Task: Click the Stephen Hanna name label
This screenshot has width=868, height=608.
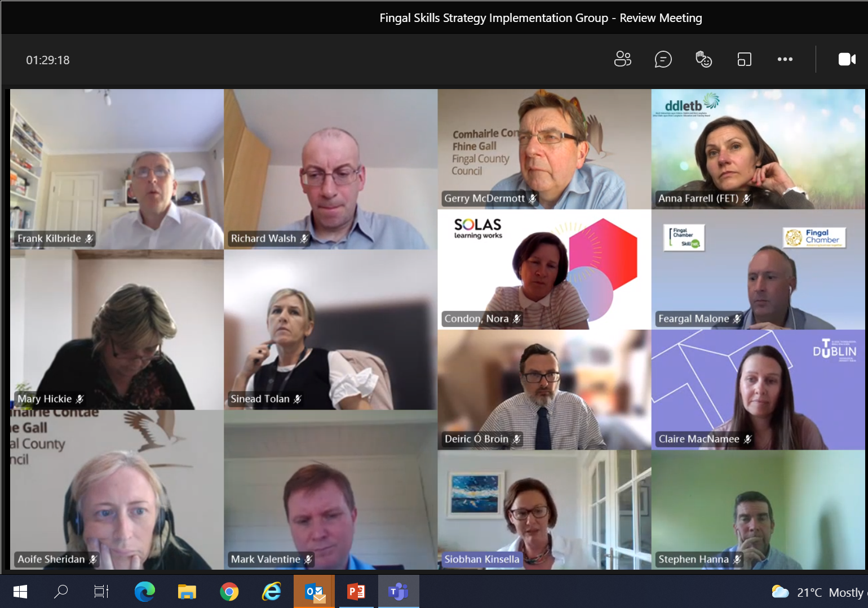Action: 693,560
